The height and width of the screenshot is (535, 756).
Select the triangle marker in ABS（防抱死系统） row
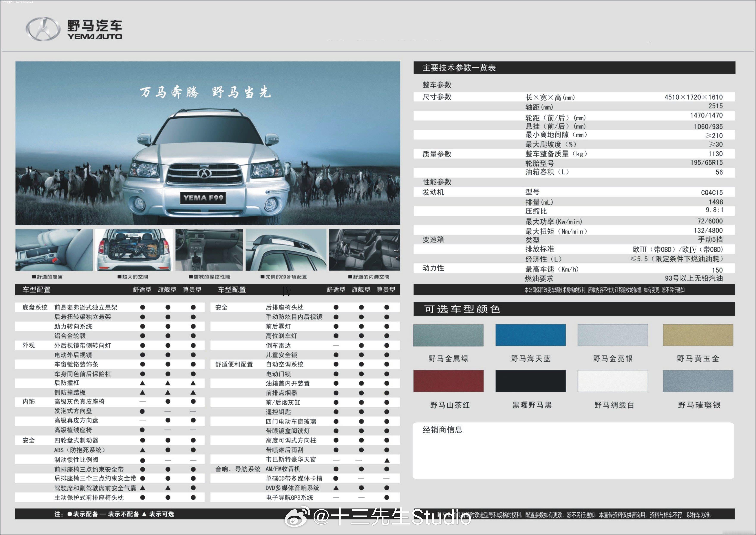(x=143, y=450)
